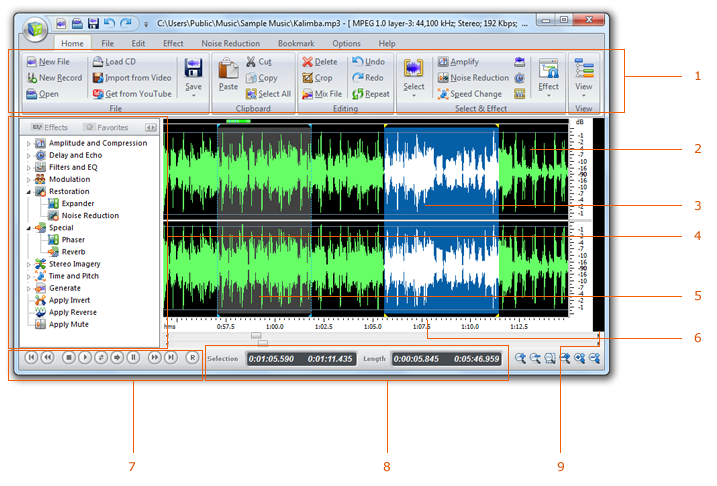The height and width of the screenshot is (486, 717).
Task: Select the Get from YouTube tool
Action: point(132,94)
